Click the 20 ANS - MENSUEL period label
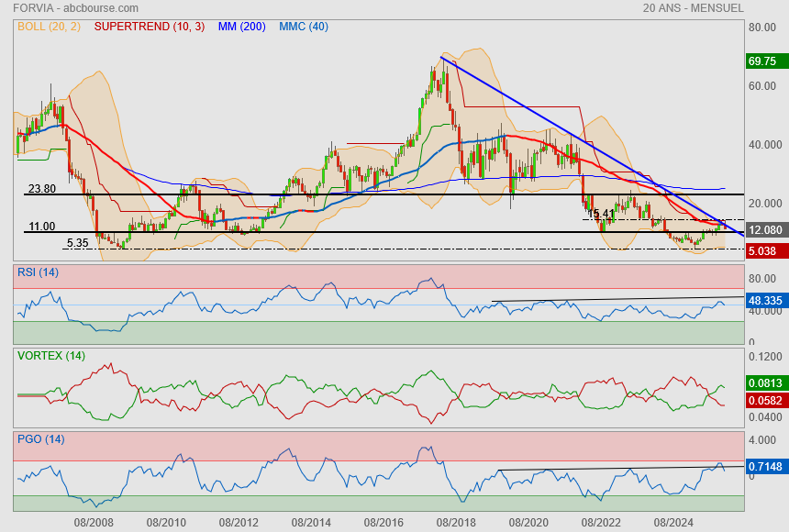 (694, 7)
